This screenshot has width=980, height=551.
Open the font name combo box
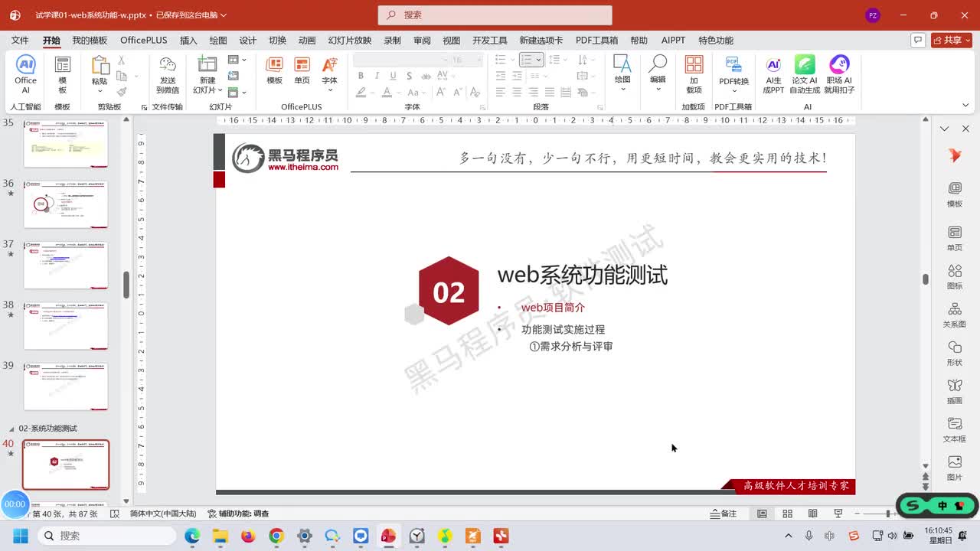click(400, 60)
